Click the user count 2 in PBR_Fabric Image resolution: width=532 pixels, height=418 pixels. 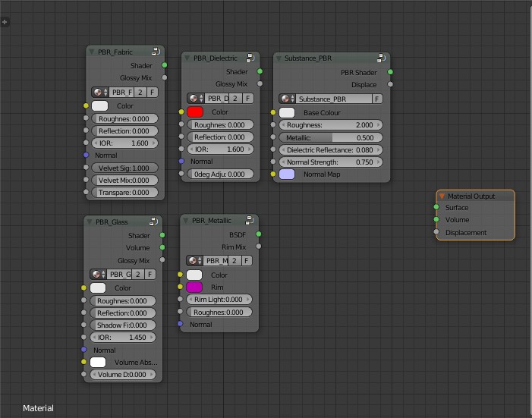(x=140, y=93)
